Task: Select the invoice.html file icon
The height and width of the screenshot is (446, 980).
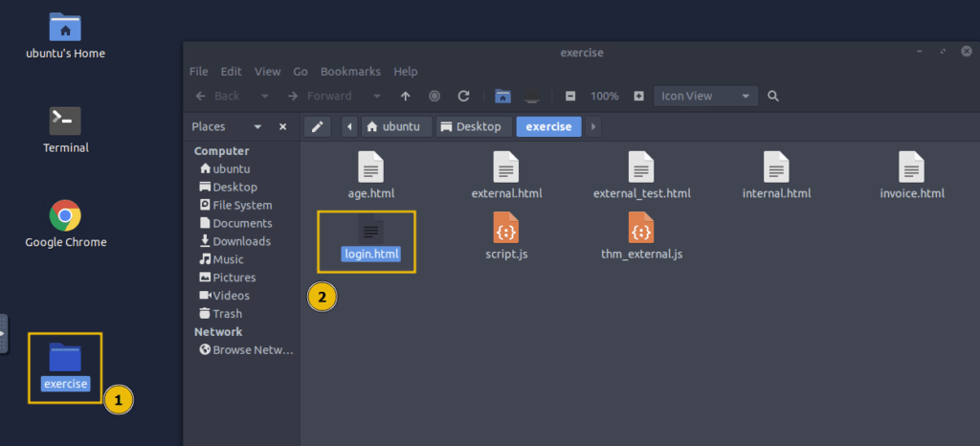Action: 911,167
